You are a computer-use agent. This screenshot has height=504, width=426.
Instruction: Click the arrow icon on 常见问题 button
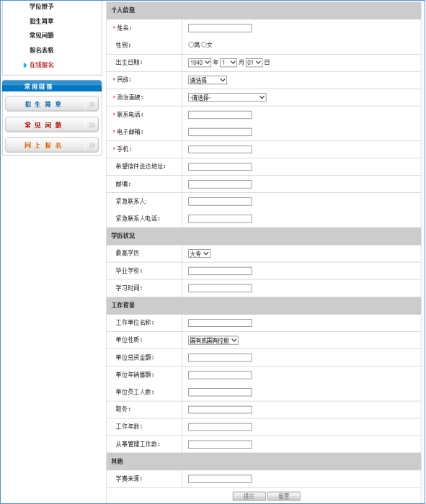pyautogui.click(x=92, y=125)
